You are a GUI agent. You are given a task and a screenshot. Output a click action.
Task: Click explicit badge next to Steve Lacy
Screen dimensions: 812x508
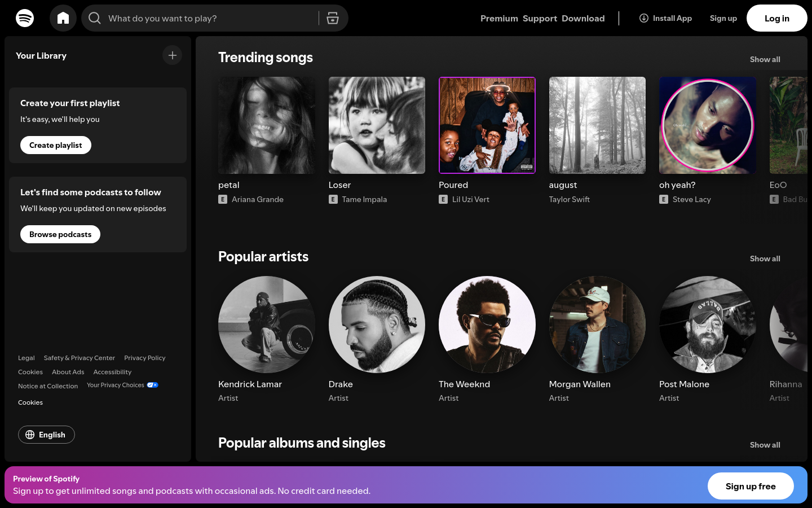click(x=664, y=199)
